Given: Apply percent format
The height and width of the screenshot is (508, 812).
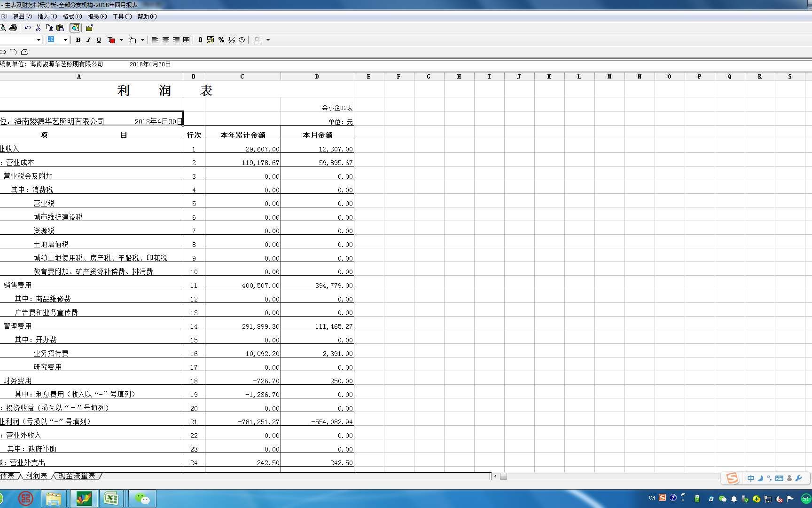Looking at the screenshot, I should (221, 40).
